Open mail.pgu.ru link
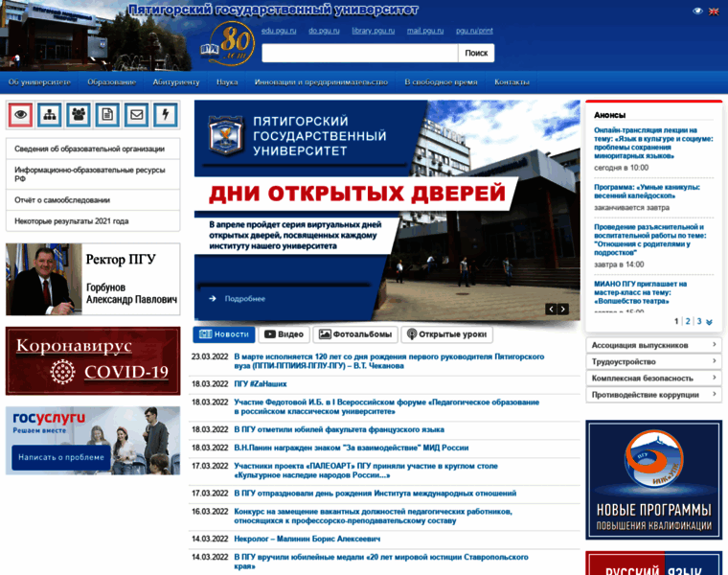Screen dimensions: 728x575 pos(425,31)
